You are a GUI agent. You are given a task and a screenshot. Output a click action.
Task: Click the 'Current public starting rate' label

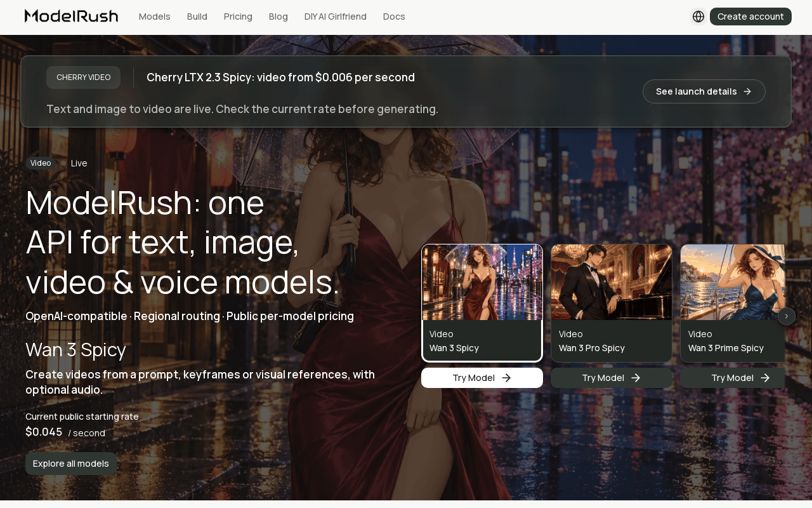(82, 417)
